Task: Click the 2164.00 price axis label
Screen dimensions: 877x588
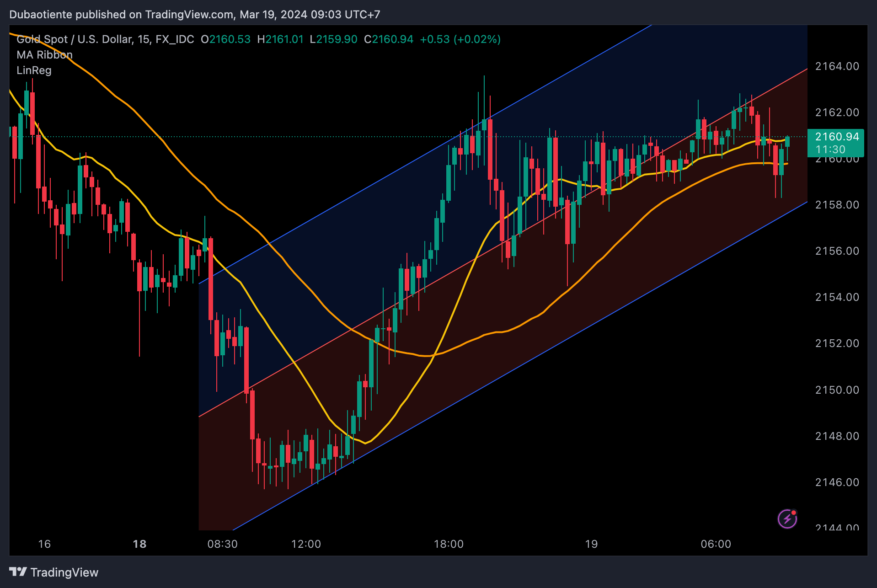Action: pyautogui.click(x=837, y=66)
